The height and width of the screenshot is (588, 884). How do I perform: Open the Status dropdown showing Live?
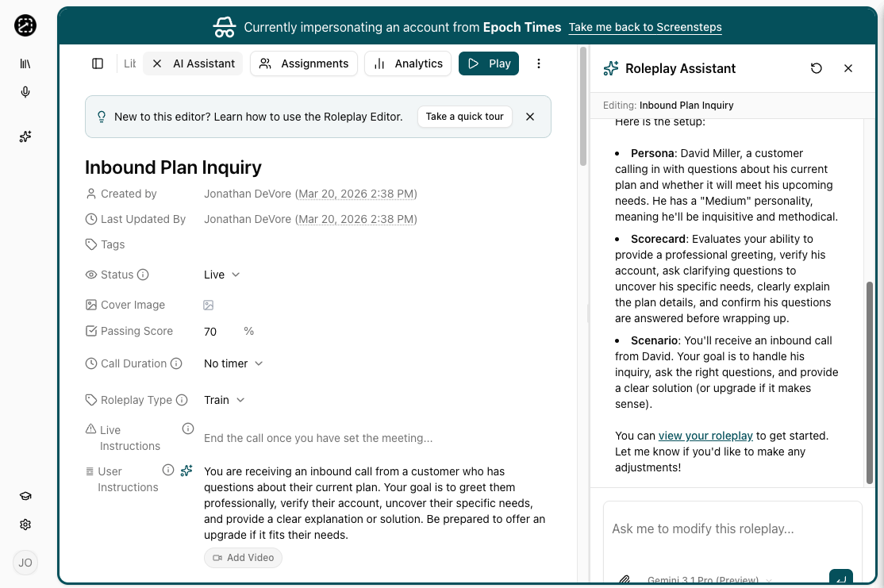click(221, 275)
